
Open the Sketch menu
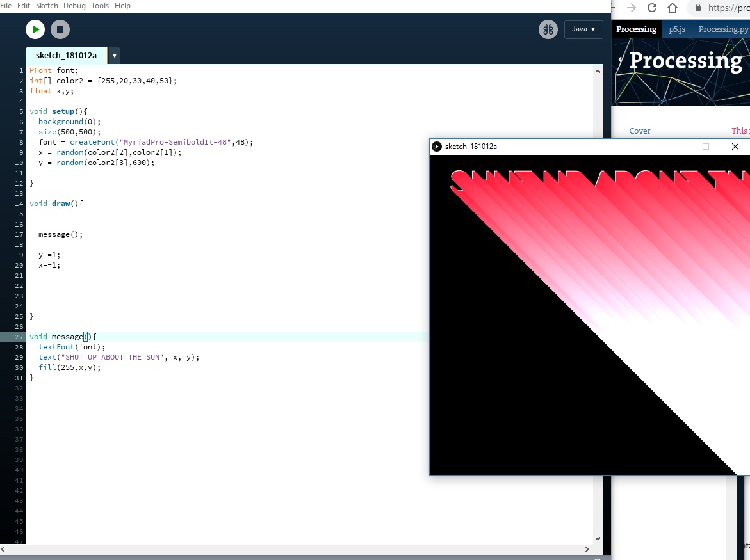pyautogui.click(x=47, y=6)
